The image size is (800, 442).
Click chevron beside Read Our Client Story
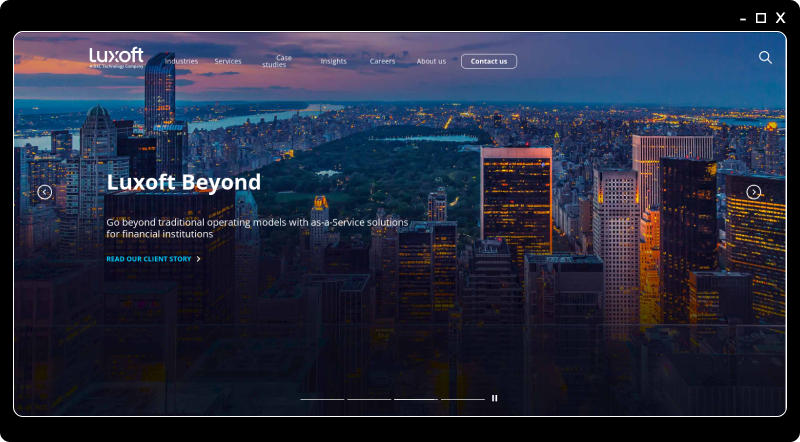[x=199, y=259]
